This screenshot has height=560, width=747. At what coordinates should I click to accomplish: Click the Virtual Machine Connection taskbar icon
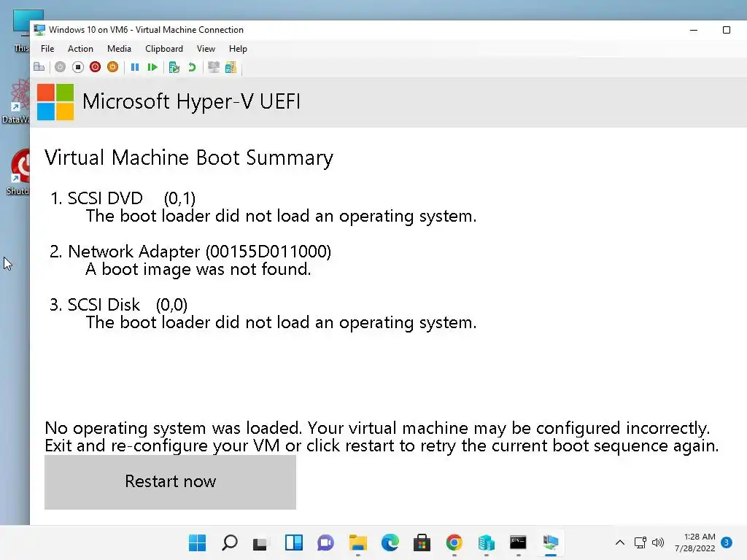[550, 542]
